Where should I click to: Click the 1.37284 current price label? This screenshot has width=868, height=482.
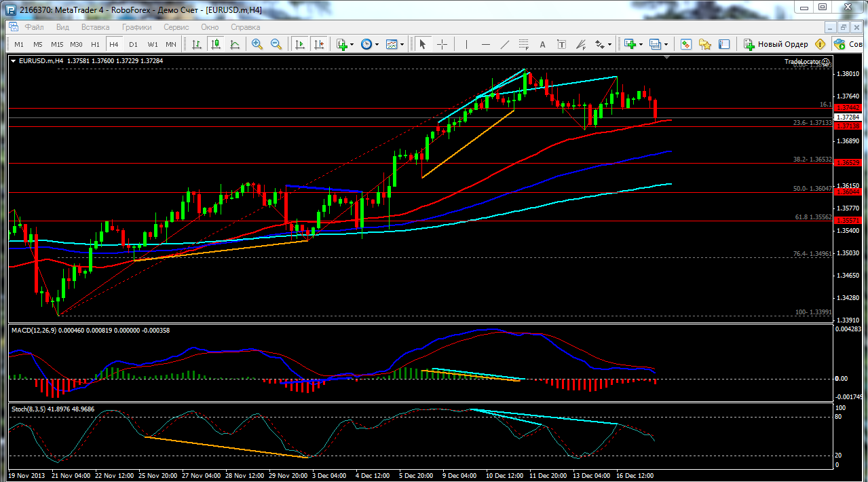pos(848,117)
